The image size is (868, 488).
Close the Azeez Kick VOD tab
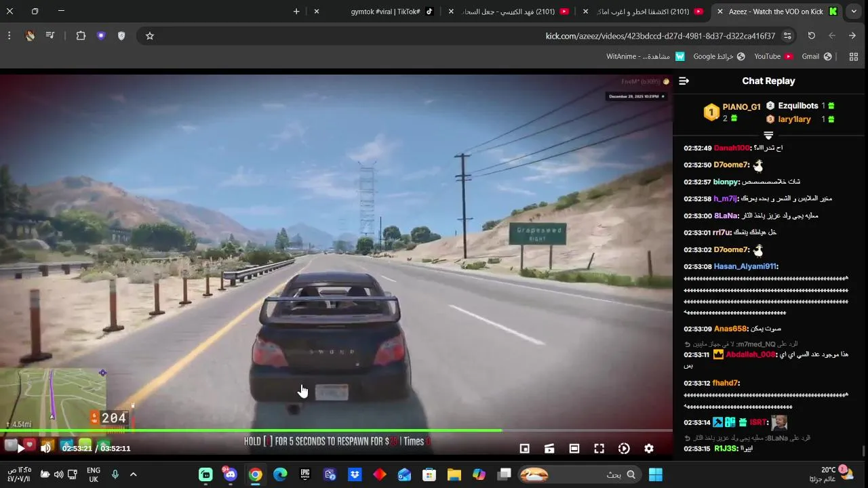(x=720, y=12)
